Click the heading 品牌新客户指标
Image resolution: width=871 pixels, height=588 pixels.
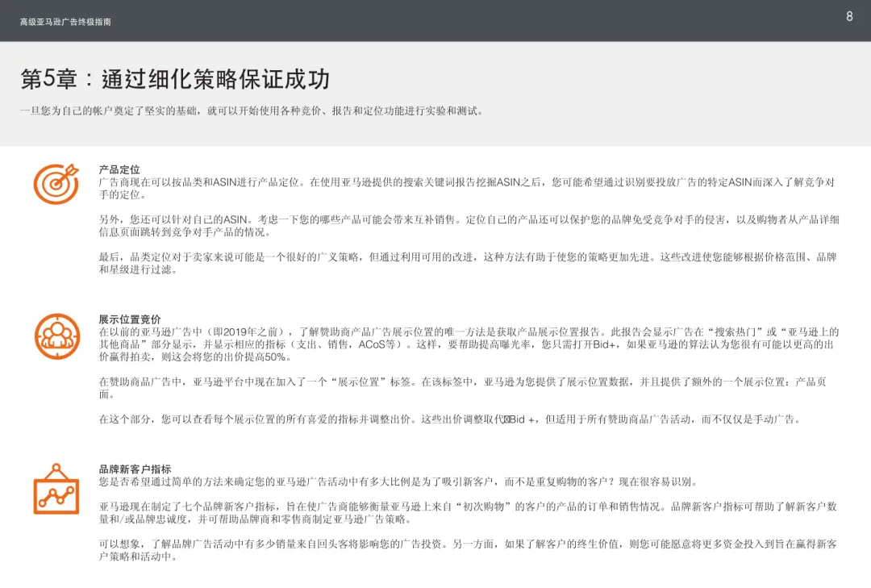click(x=135, y=469)
